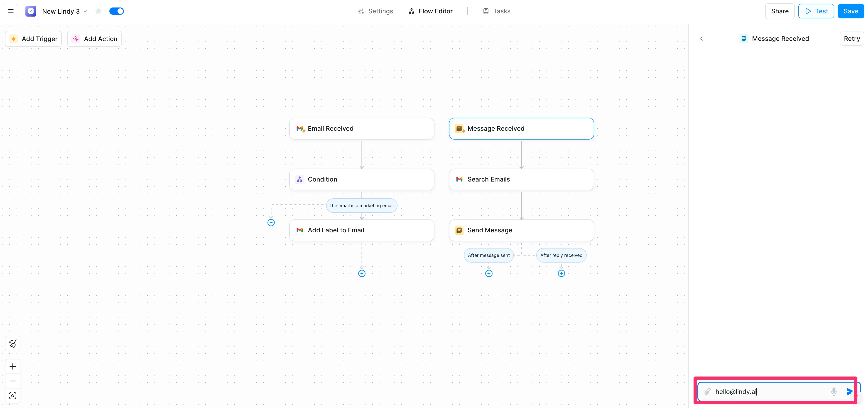This screenshot has width=868, height=408.
Task: Collapse the panel with the back chevron
Action: pyautogui.click(x=701, y=39)
